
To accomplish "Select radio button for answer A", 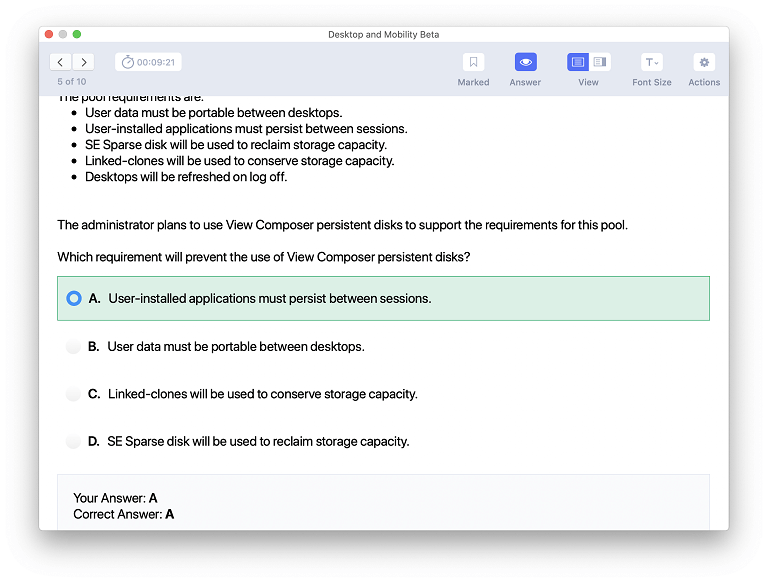I will coord(74,298).
